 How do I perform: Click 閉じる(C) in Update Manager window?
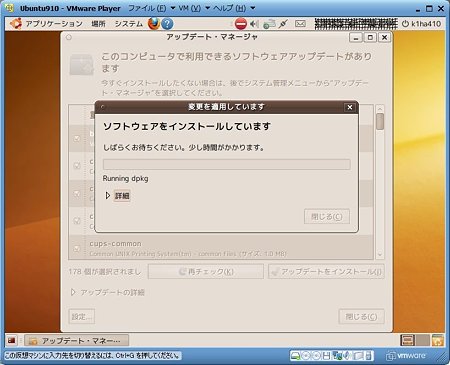pyautogui.click(x=361, y=316)
